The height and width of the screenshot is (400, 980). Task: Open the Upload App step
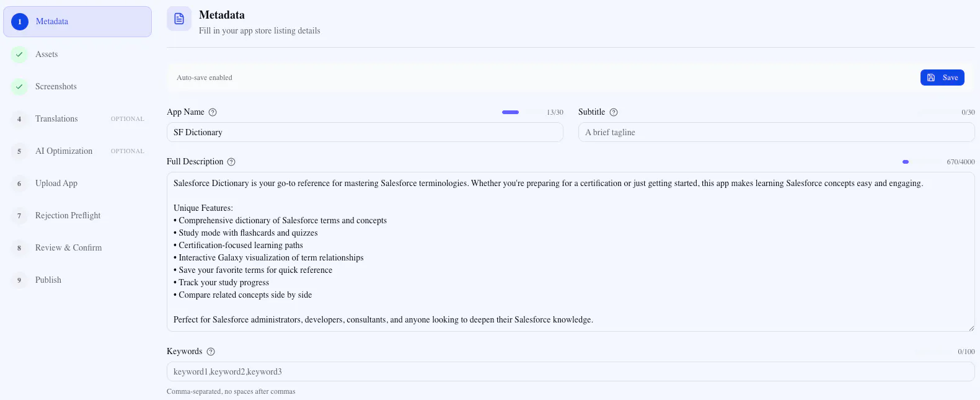point(77,183)
